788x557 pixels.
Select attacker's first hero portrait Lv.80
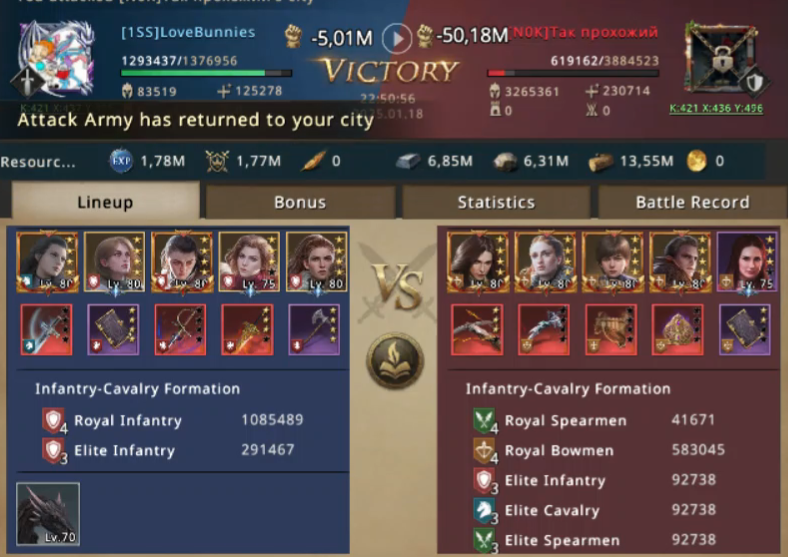click(47, 261)
